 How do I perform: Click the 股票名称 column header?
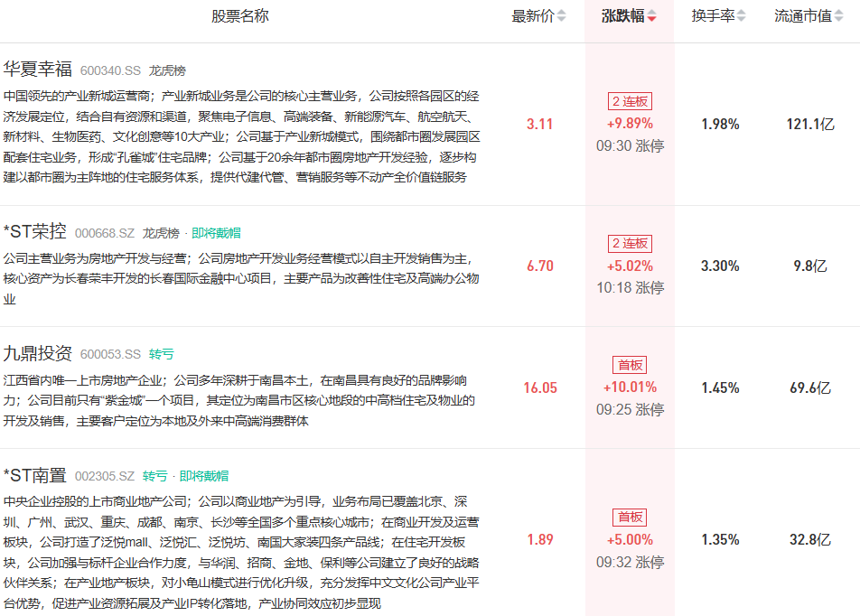point(240,16)
